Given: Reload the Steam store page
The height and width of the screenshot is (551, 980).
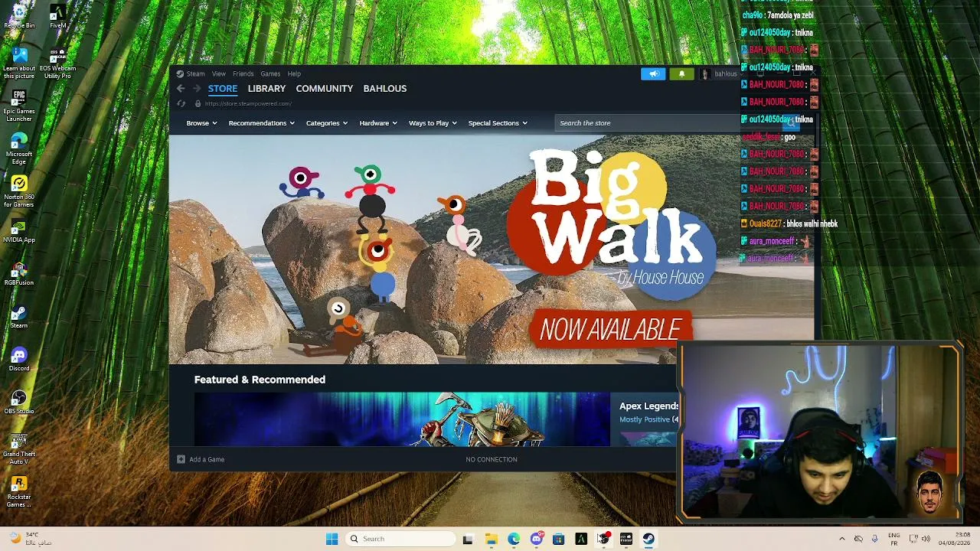Looking at the screenshot, I should pos(181,103).
